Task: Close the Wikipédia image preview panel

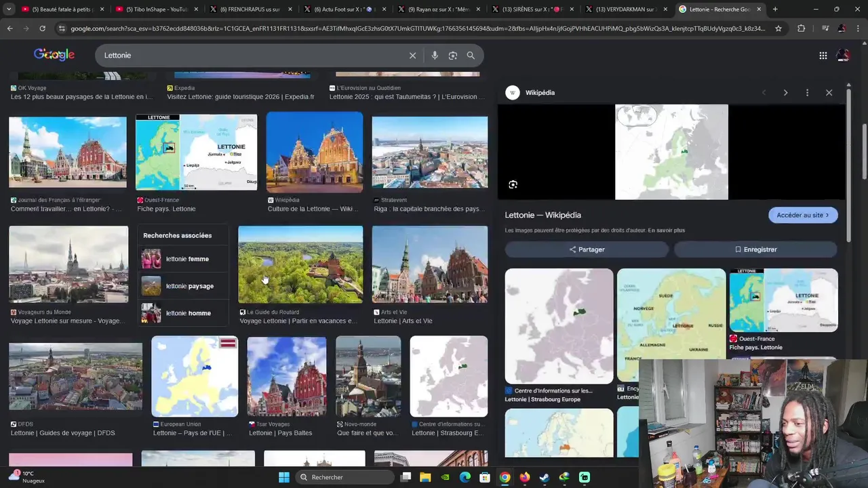Action: tap(829, 93)
